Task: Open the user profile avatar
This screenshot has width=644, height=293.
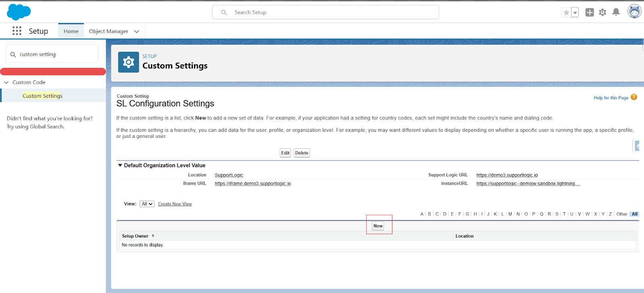Action: pos(634,12)
